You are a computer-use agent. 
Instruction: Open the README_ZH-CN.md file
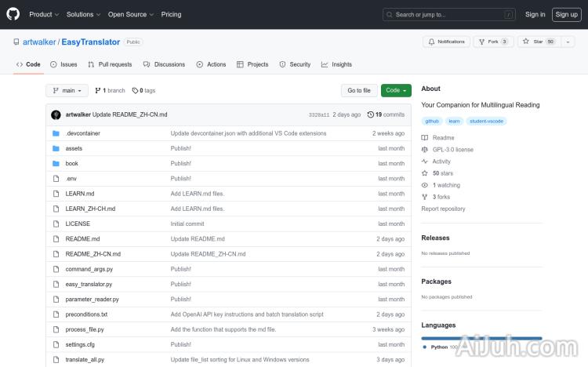coord(93,254)
